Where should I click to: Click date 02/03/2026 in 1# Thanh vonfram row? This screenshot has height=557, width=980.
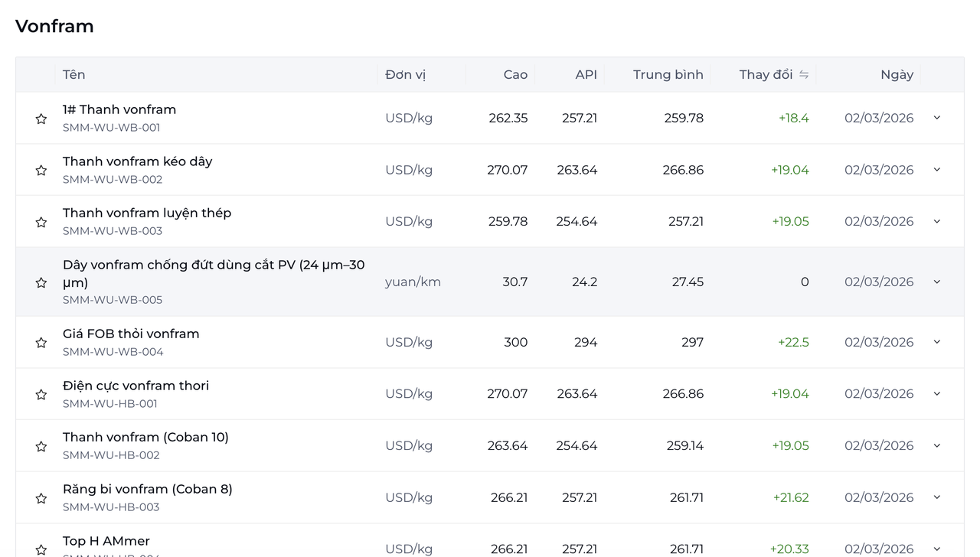pyautogui.click(x=879, y=118)
